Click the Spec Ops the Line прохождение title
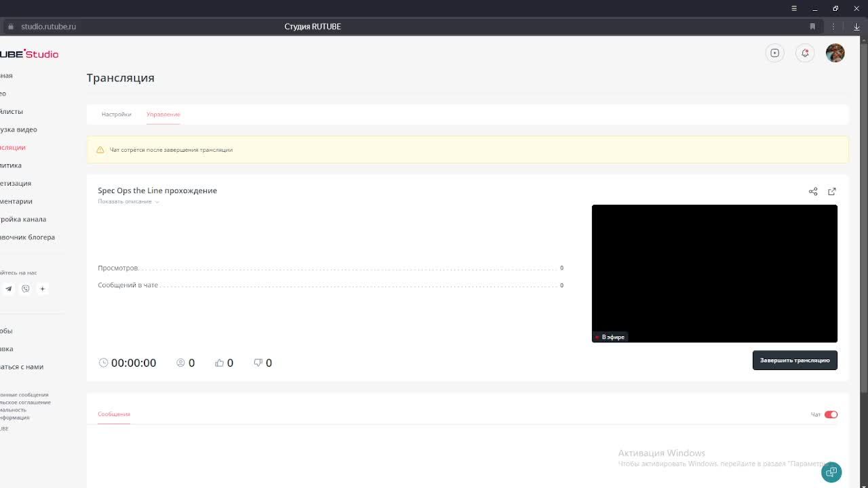868x488 pixels. click(x=157, y=190)
